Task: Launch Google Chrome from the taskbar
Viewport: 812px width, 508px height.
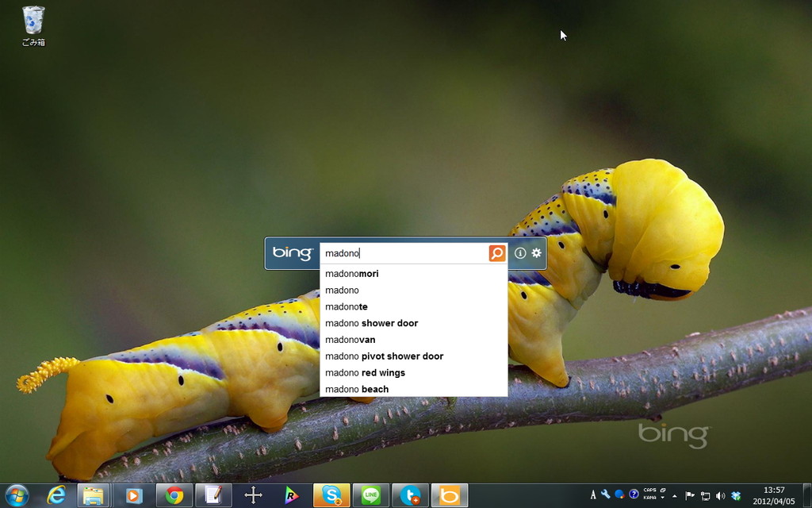Action: coord(174,494)
